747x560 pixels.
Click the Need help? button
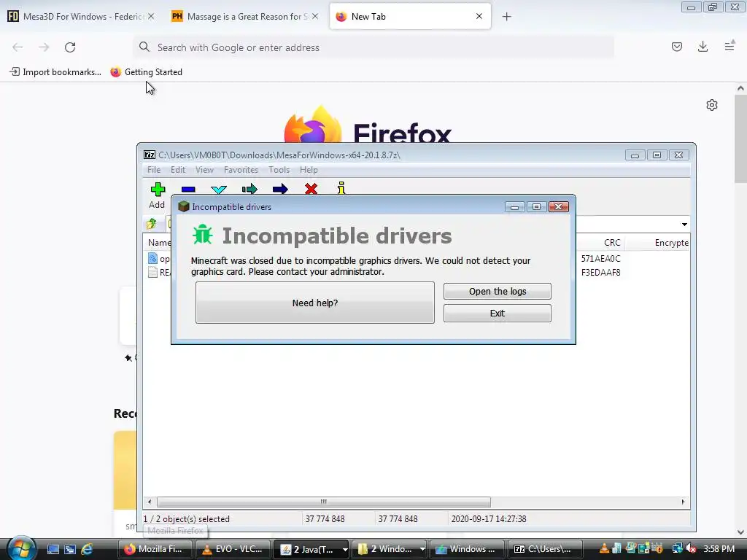pyautogui.click(x=315, y=303)
